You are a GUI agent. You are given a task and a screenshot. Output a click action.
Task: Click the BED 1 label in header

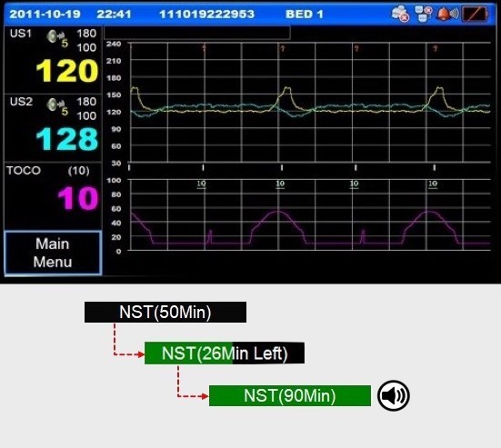[x=305, y=14]
